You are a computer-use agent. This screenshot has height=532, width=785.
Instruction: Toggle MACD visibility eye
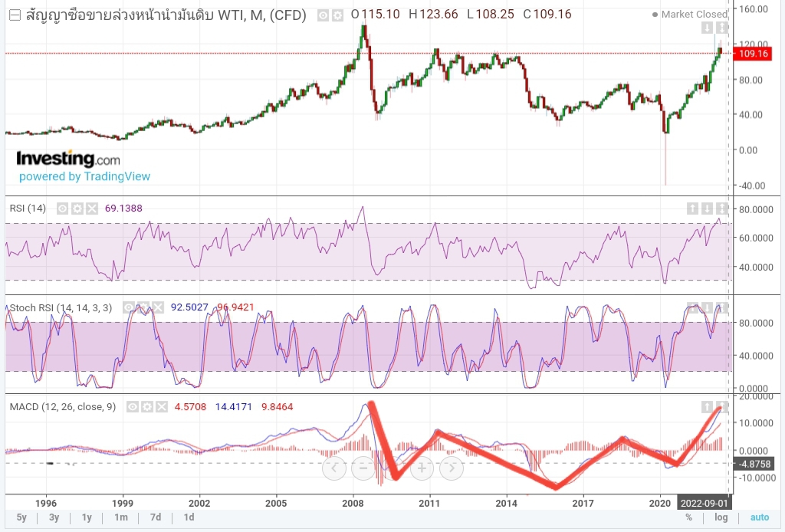click(x=132, y=407)
